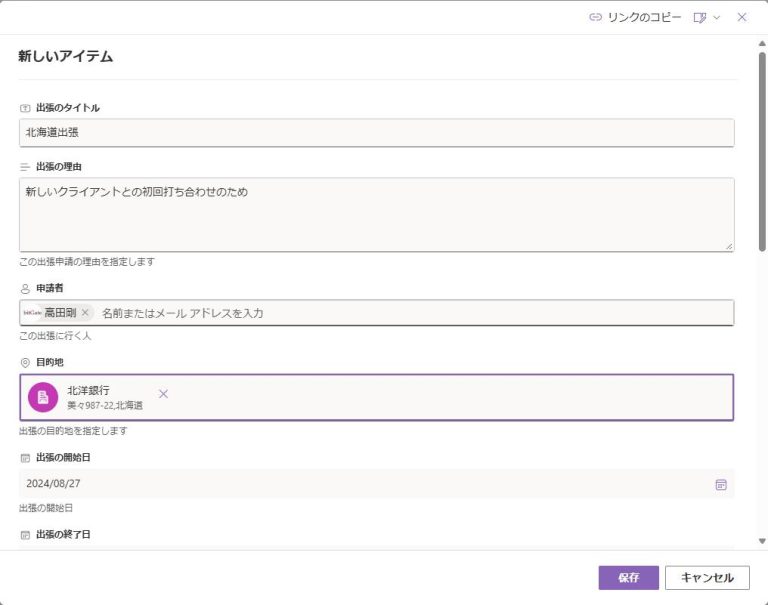This screenshot has width=768, height=605.
Task: Click the hint この出張に行く人
Action: (55, 336)
